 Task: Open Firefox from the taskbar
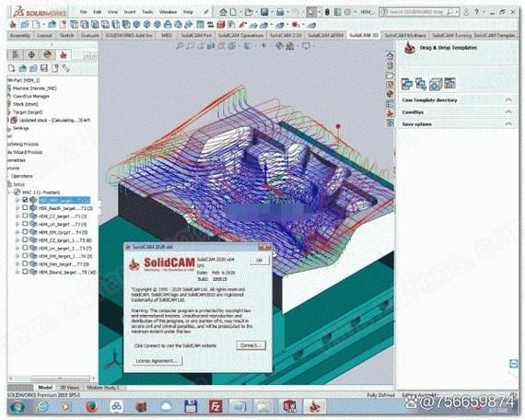[x=91, y=407]
